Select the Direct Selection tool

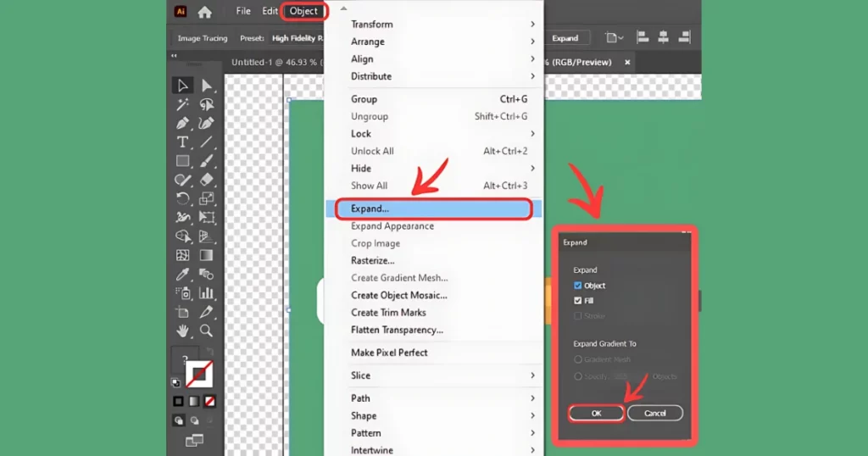207,86
